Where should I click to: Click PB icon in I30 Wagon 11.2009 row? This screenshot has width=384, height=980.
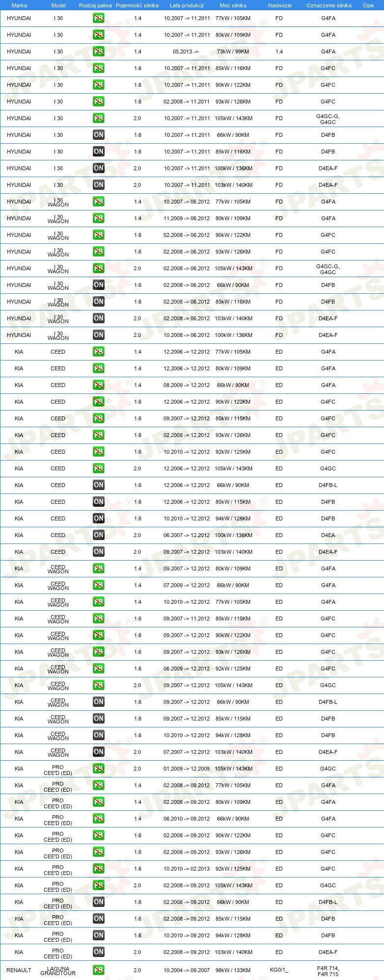coord(99,218)
